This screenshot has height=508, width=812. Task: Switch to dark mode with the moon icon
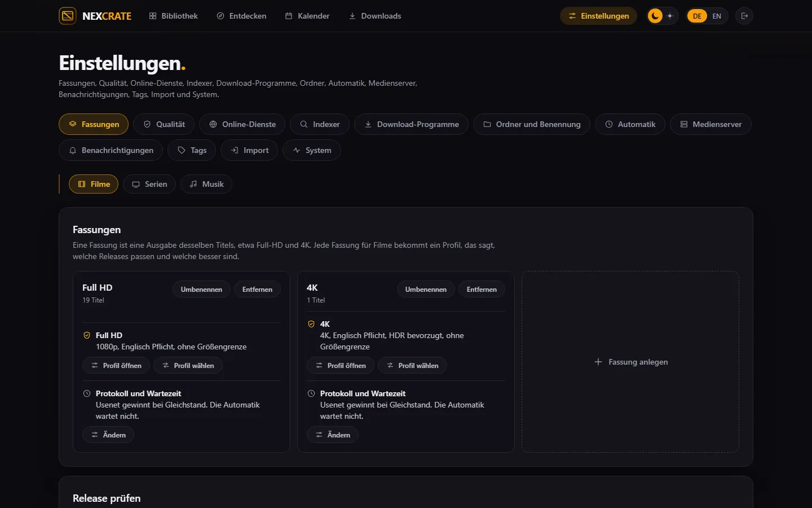click(655, 16)
